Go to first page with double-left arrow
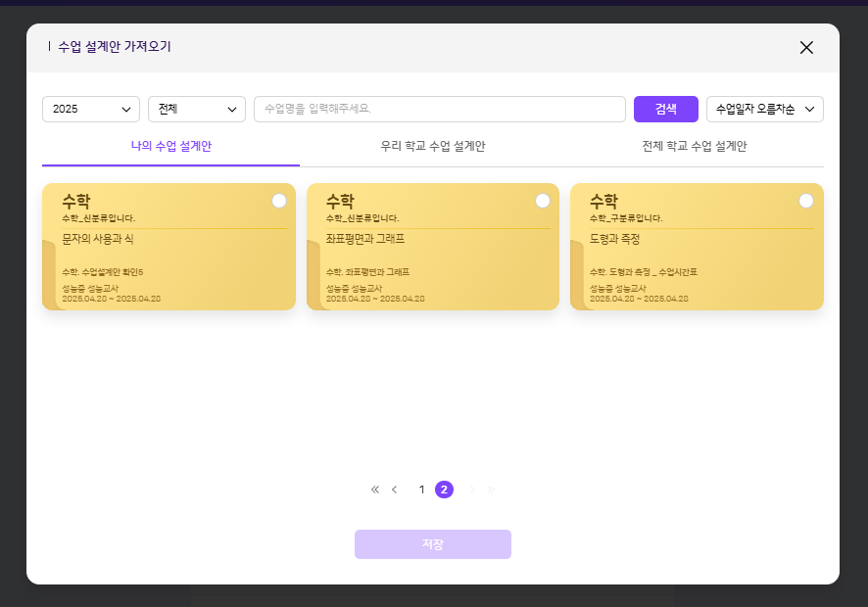This screenshot has width=868, height=607. (374, 490)
